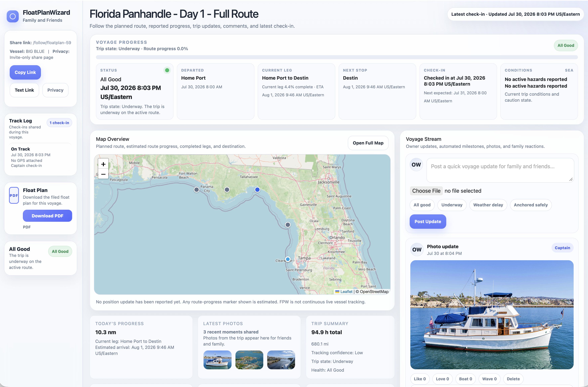This screenshot has width=588, height=387.
Task: Click the '1 check-in' badge in Track Log
Action: [59, 123]
